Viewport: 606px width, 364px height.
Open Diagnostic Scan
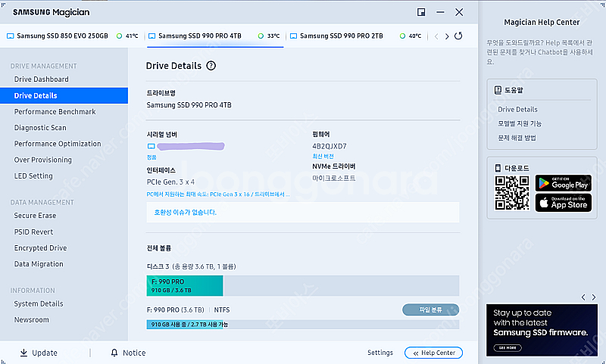click(x=40, y=128)
